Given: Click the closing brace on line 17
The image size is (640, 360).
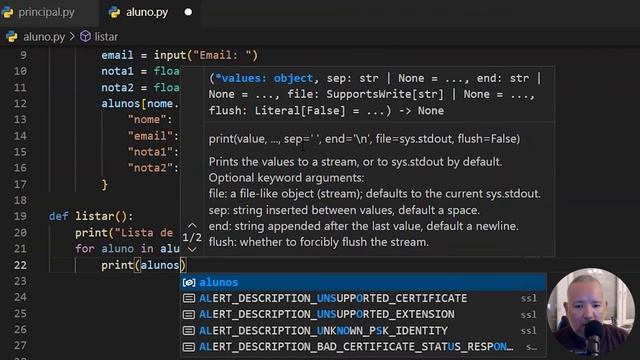Looking at the screenshot, I should [104, 184].
